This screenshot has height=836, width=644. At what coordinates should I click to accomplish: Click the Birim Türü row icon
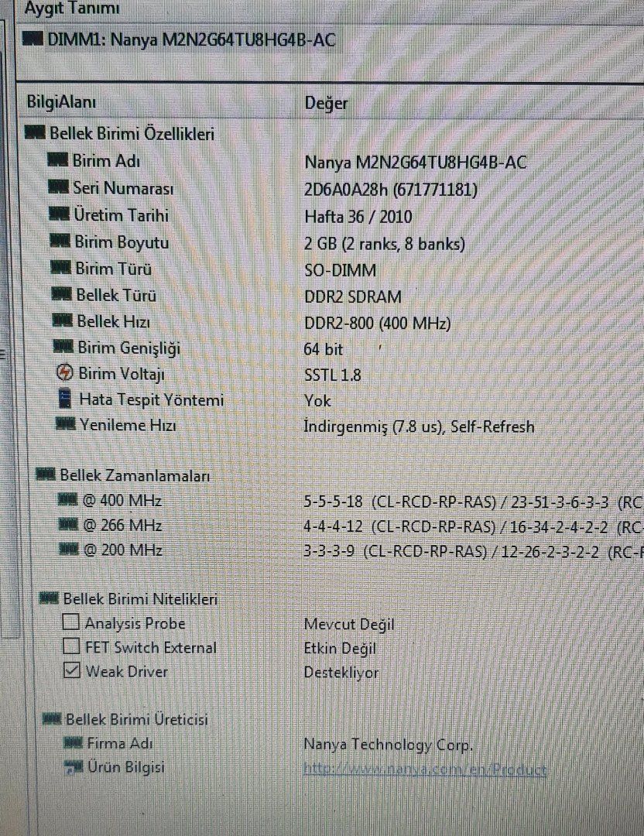coord(61,267)
